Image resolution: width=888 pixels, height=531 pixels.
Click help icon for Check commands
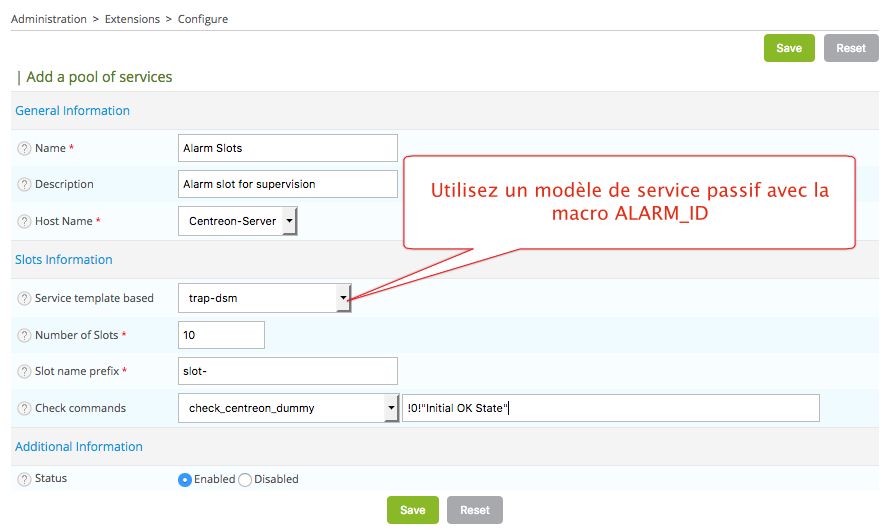(24, 409)
